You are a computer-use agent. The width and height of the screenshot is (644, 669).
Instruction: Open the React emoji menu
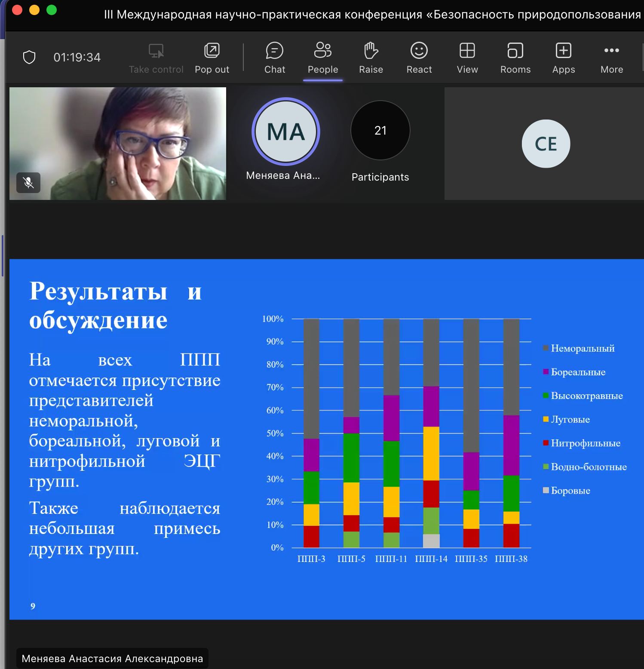[x=419, y=58]
